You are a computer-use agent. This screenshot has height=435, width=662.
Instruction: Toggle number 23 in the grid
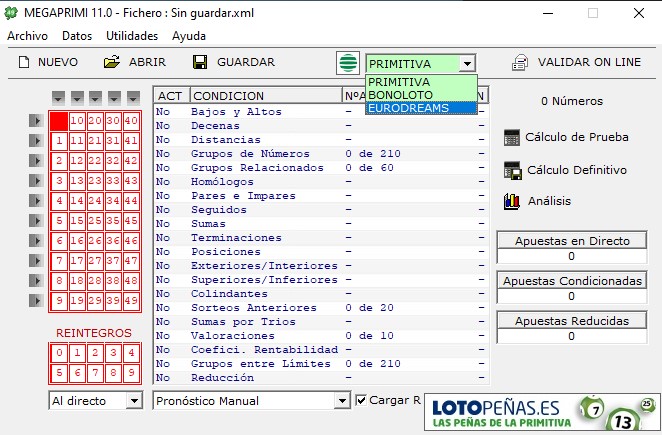point(95,181)
